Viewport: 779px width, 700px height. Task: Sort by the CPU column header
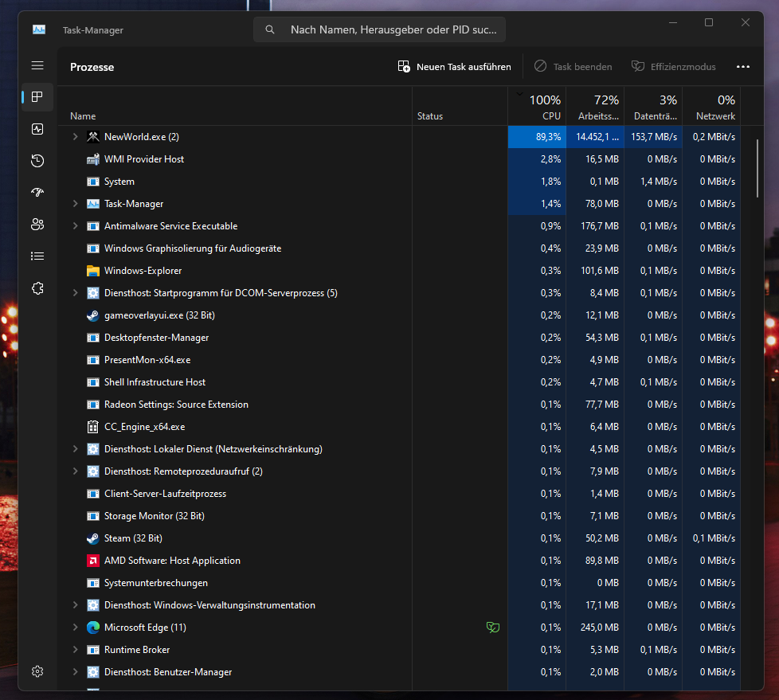(x=537, y=107)
